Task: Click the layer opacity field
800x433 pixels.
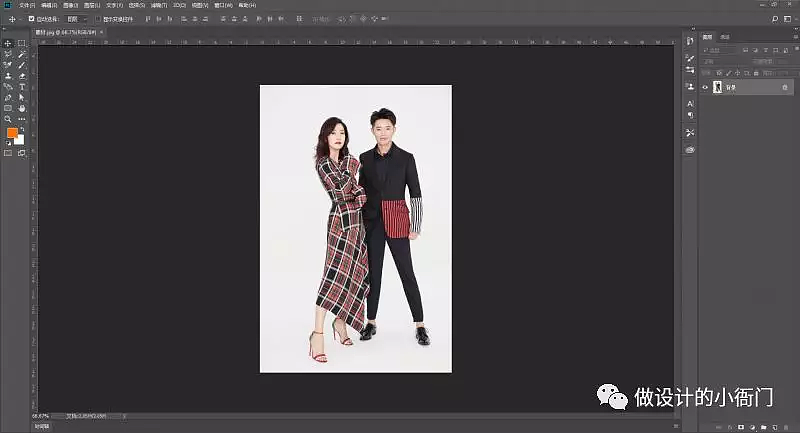Action: pos(783,61)
